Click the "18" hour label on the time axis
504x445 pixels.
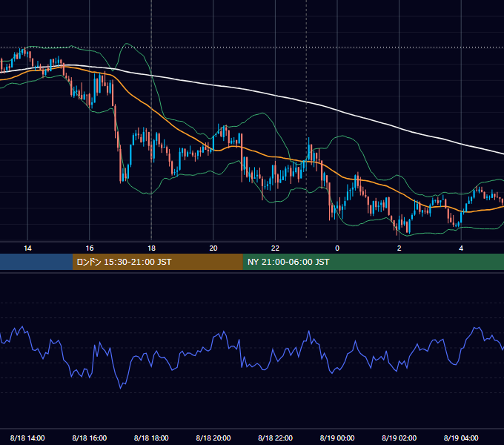pyautogui.click(x=151, y=248)
